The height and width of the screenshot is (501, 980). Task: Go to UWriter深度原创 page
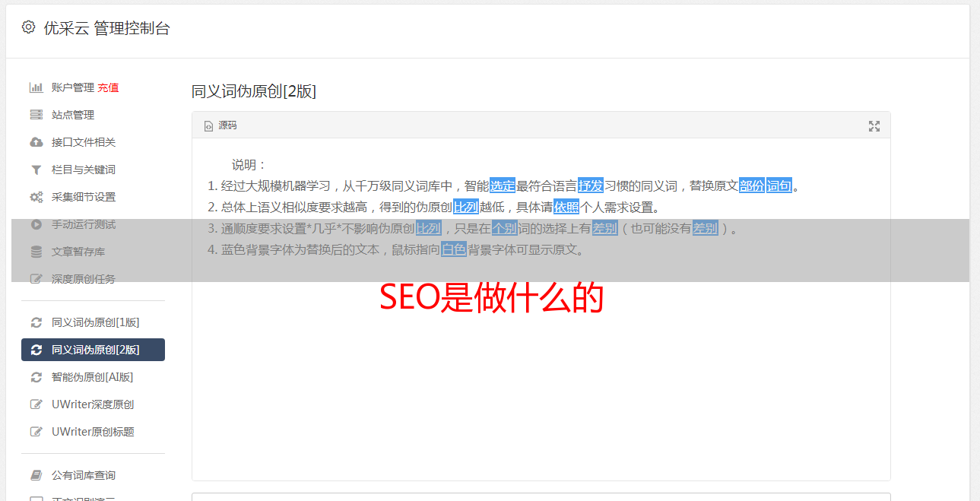click(93, 404)
